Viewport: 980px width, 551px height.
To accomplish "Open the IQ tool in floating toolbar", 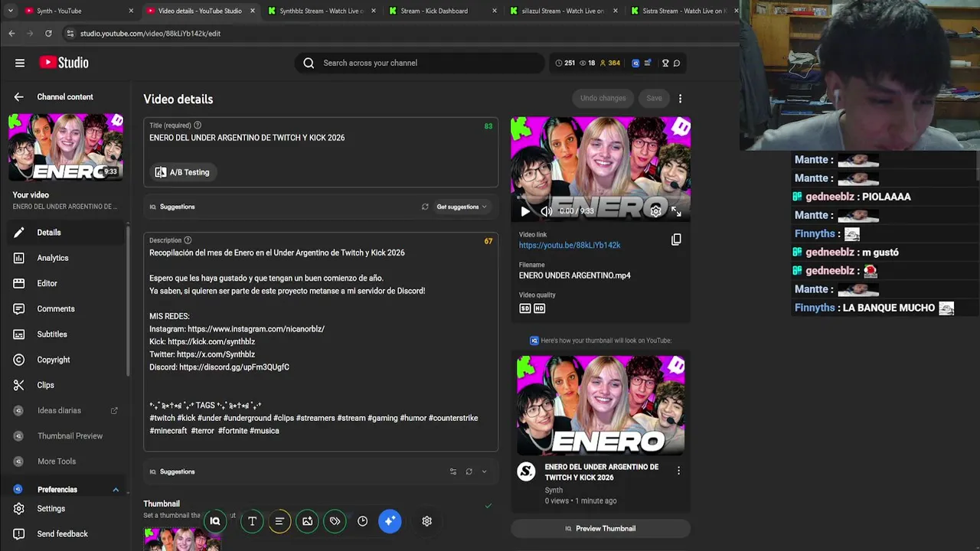I will pyautogui.click(x=215, y=521).
